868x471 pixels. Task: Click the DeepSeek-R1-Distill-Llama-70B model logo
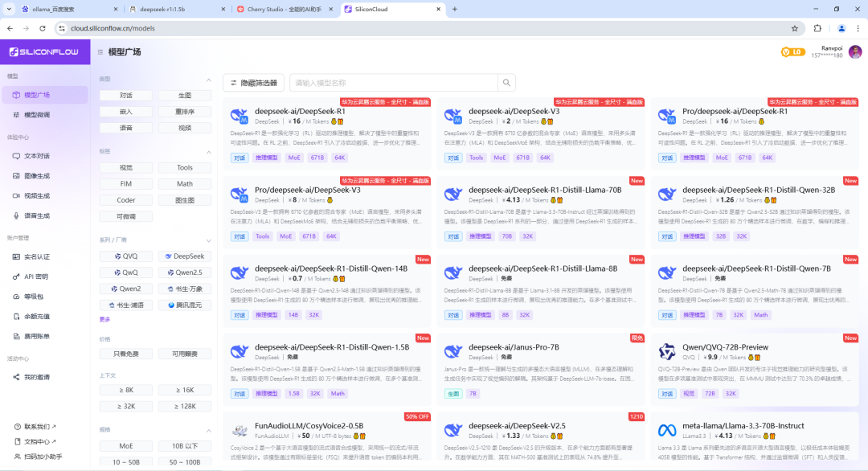coord(452,195)
